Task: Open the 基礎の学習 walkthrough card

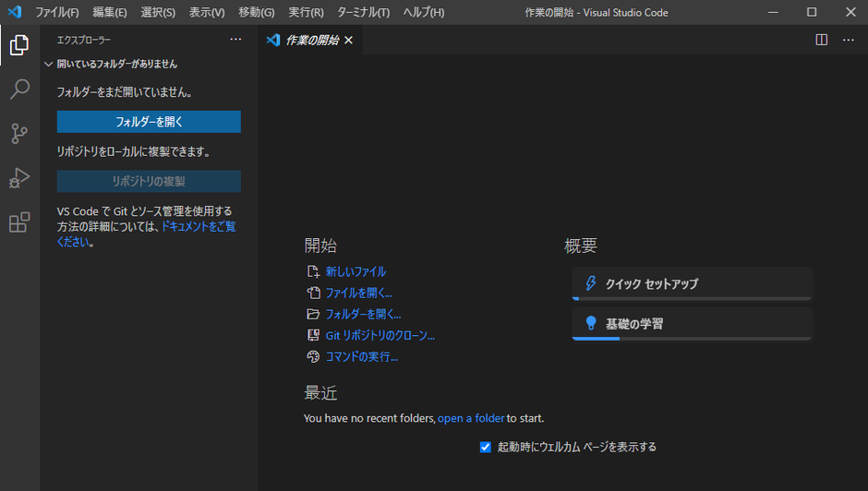Action: pos(692,323)
